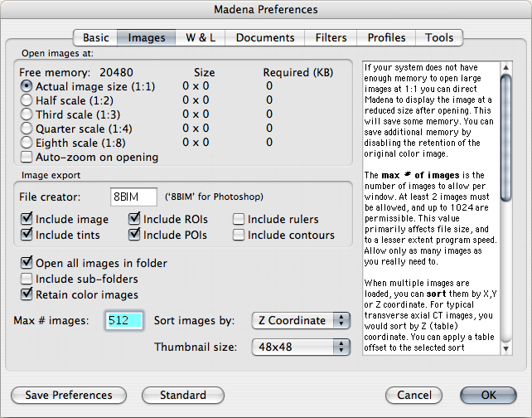Select Actual image size (1:1) option
The width and height of the screenshot is (532, 418).
(x=27, y=85)
